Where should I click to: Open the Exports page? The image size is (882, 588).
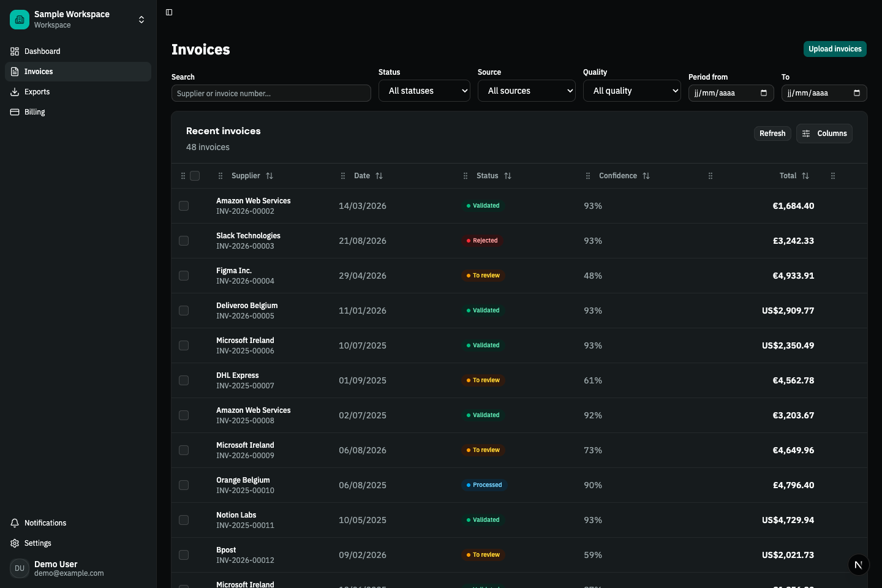(78, 92)
